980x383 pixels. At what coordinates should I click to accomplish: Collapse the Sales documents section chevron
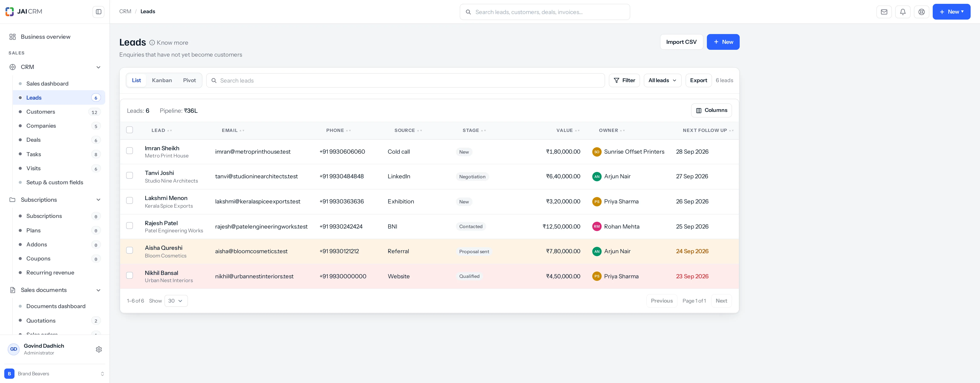pos(98,290)
